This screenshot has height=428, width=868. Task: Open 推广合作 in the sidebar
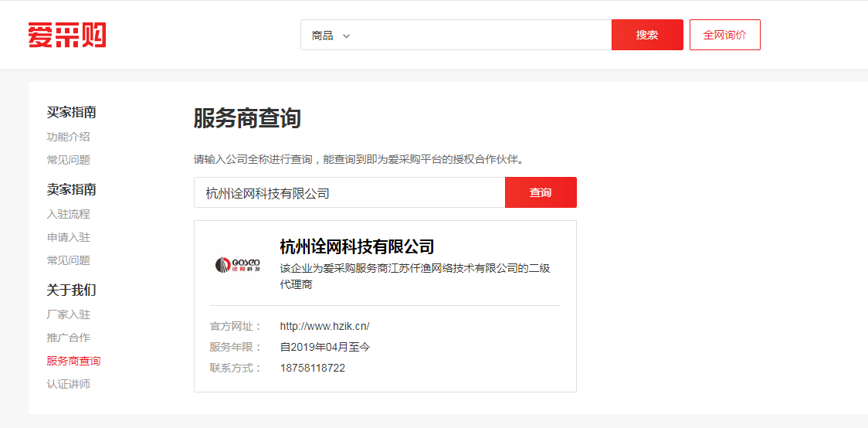68,338
